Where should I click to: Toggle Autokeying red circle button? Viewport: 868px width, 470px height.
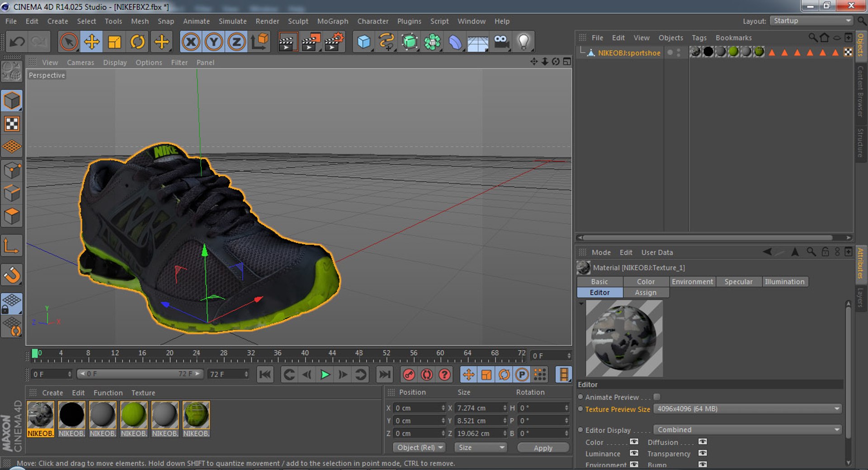point(427,375)
